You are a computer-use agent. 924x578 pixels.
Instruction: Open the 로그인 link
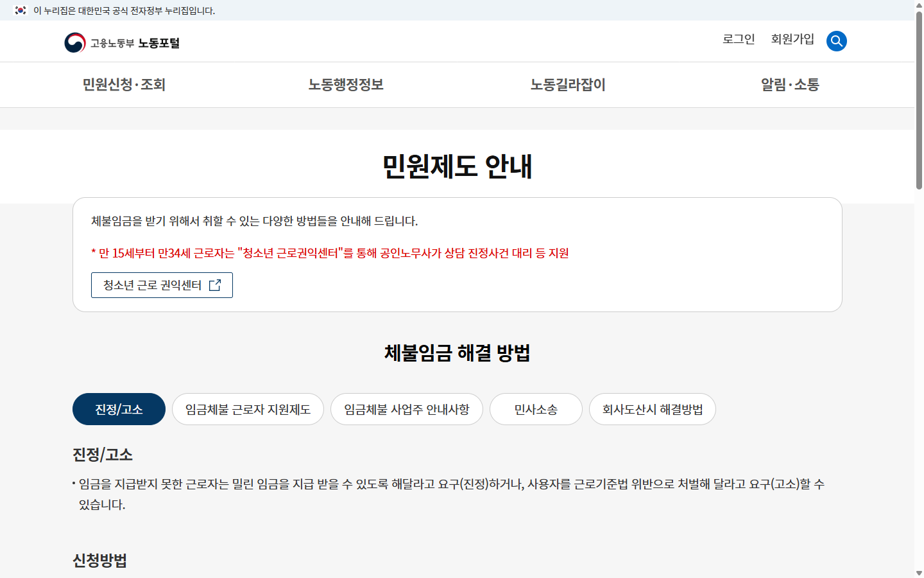tap(739, 39)
